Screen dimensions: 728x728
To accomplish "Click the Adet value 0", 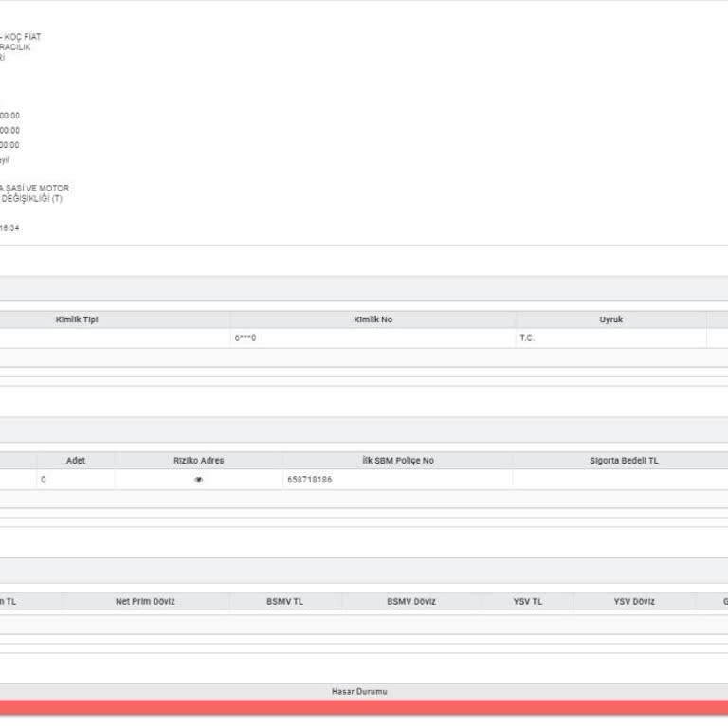I will pos(44,480).
